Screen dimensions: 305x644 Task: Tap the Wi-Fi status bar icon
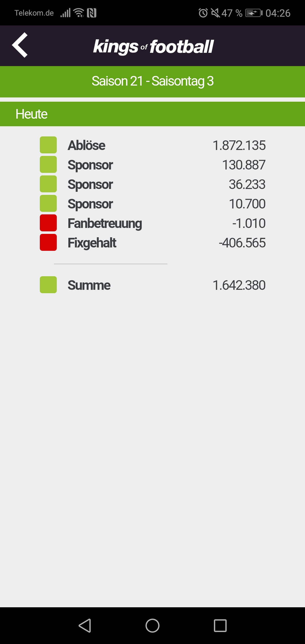[79, 13]
